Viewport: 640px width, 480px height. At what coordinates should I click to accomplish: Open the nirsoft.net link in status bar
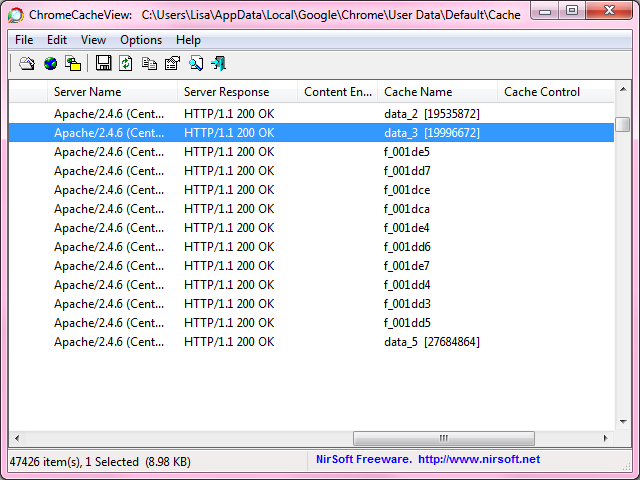click(479, 459)
